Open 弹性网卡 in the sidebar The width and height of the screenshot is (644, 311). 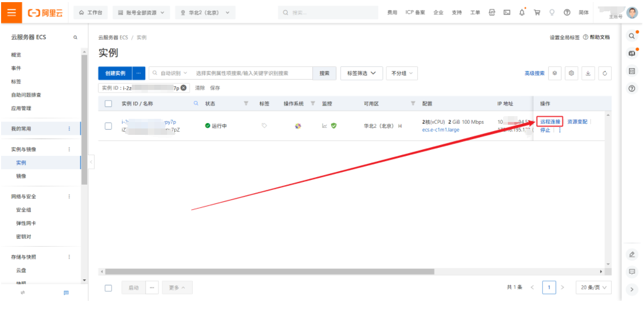click(26, 223)
